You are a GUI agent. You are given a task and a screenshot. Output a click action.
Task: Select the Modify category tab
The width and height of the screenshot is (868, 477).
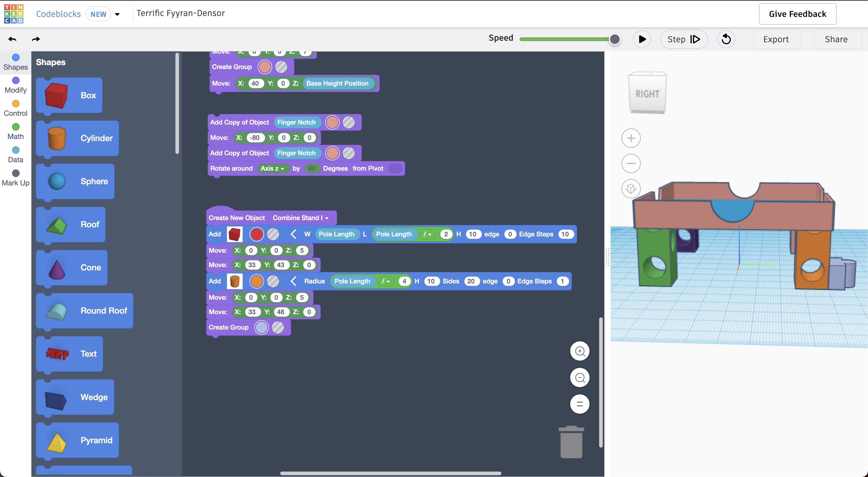[x=15, y=85]
